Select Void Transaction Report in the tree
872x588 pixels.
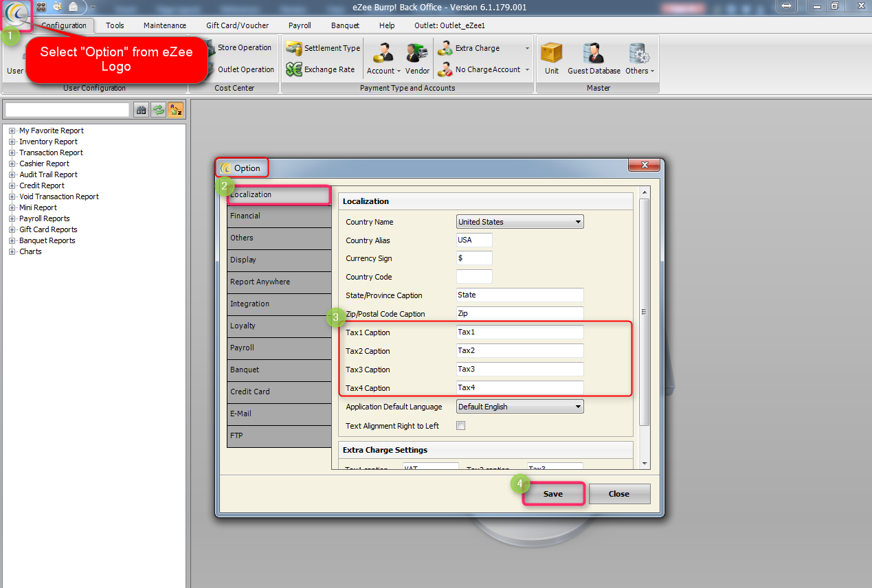59,196
